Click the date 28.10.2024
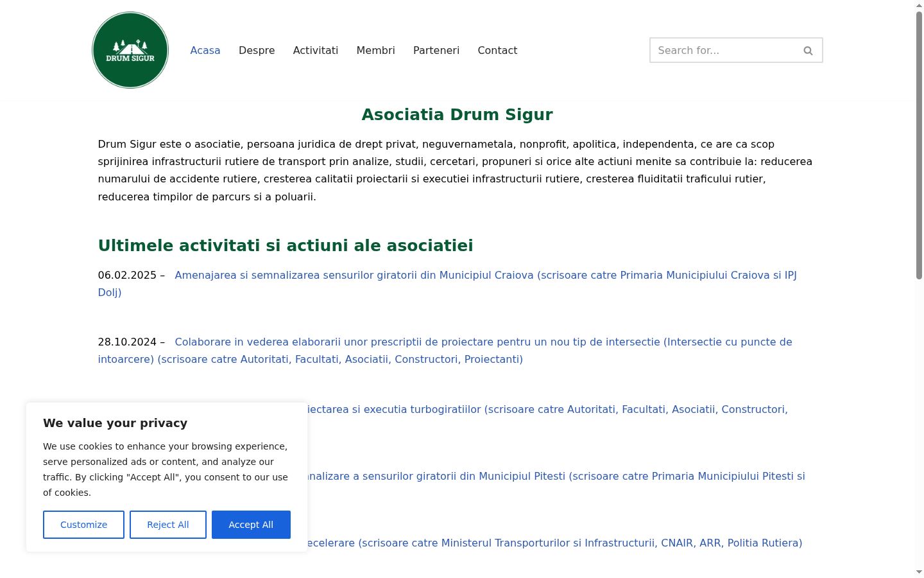Viewport: 924px width, 578px height. coord(127,342)
